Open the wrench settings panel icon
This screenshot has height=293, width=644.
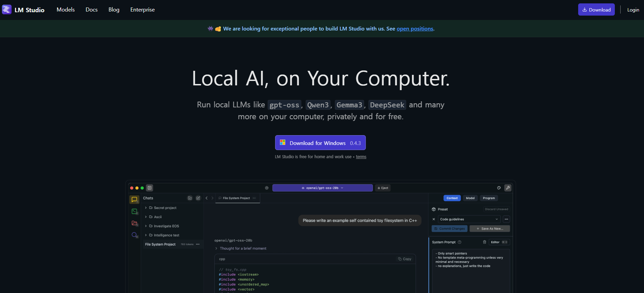click(508, 188)
